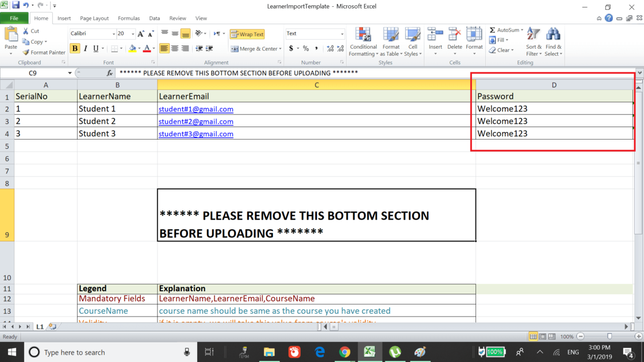Open the Page Layout tab
Viewport: 644px width, 362px height.
[x=94, y=18]
